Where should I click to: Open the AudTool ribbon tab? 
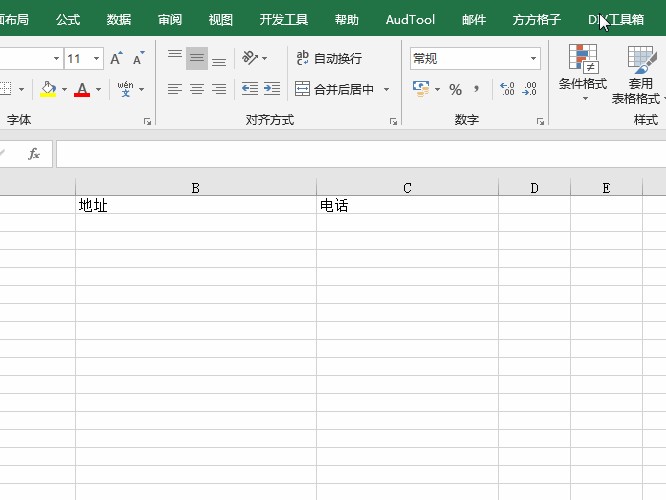click(x=410, y=20)
